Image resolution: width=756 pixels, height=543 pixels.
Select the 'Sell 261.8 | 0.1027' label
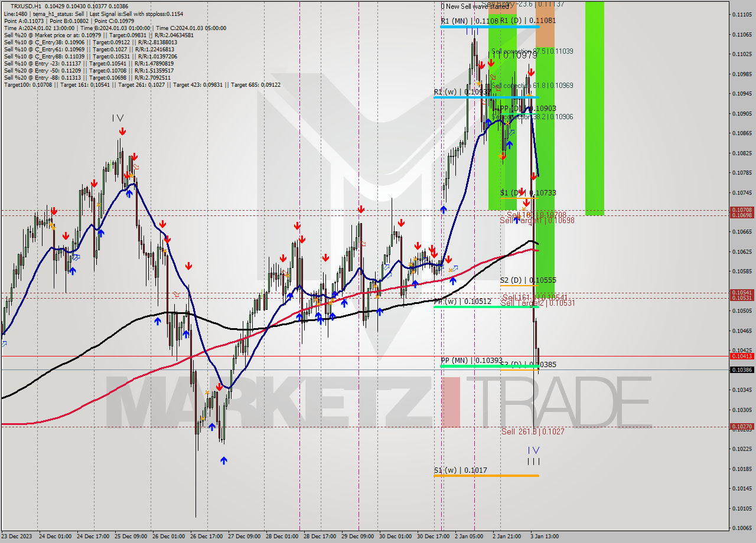point(533,431)
